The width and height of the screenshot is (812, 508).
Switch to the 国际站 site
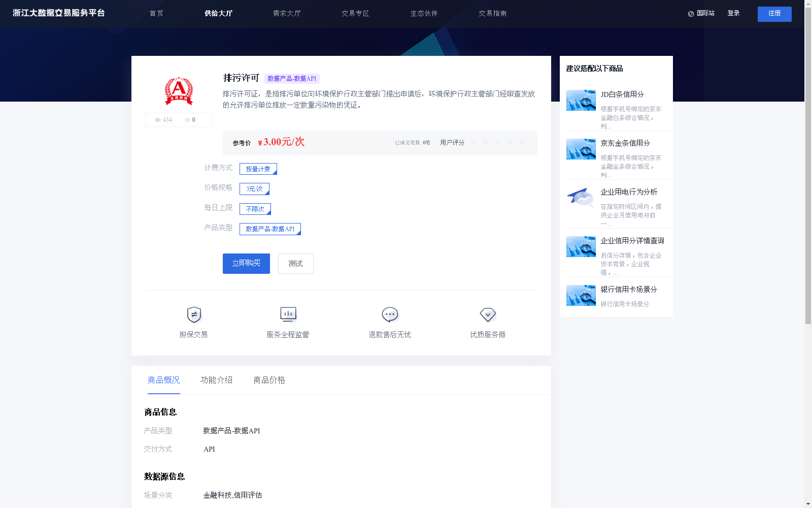tap(705, 13)
